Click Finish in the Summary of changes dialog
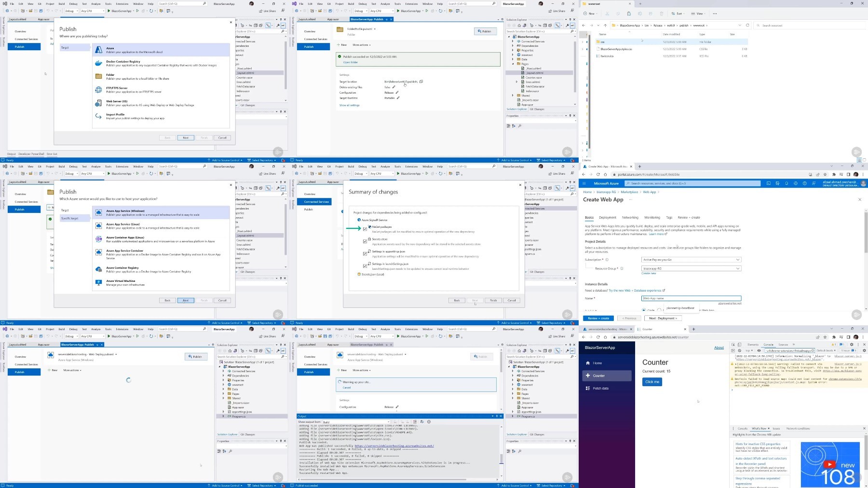This screenshot has height=488, width=868. [x=493, y=300]
